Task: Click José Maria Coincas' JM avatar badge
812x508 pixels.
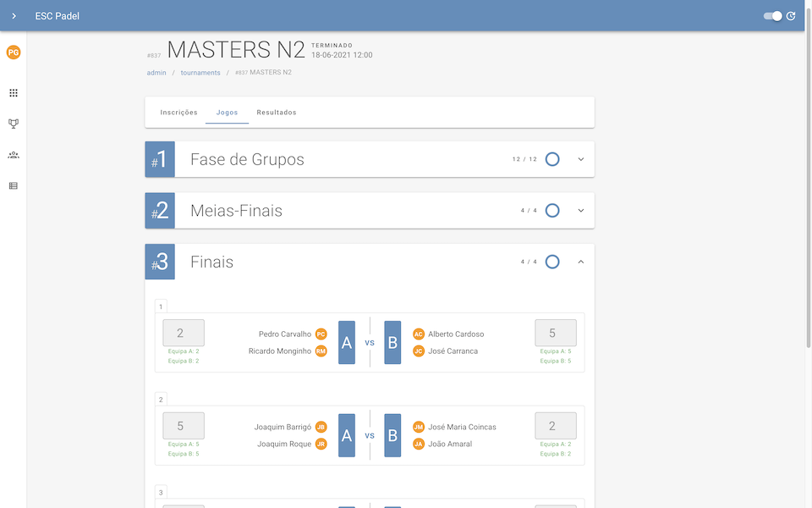Action: coord(419,427)
